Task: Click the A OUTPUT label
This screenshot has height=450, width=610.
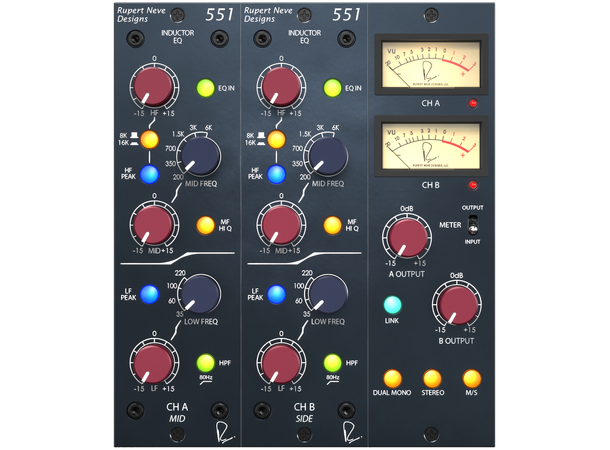Action: click(407, 274)
